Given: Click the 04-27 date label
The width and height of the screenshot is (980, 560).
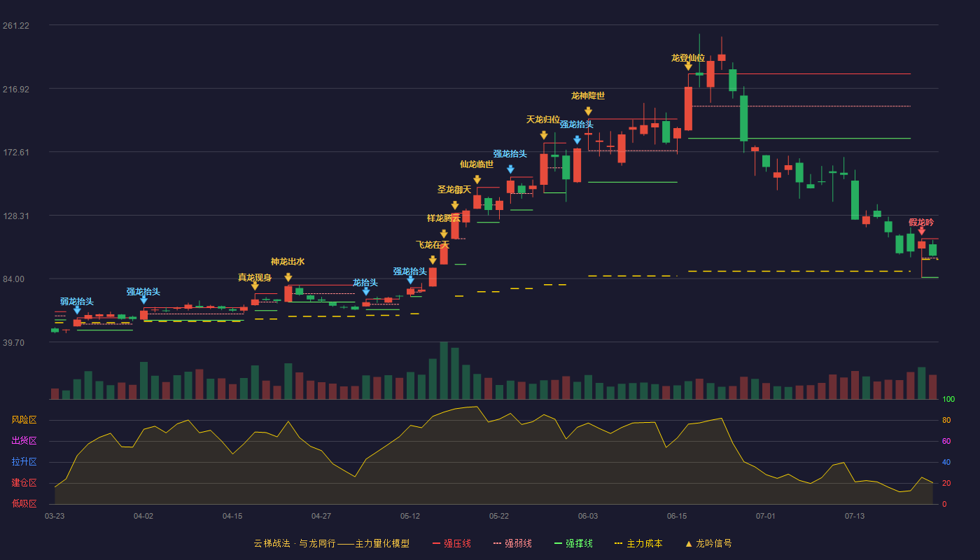Looking at the screenshot, I should point(321,516).
